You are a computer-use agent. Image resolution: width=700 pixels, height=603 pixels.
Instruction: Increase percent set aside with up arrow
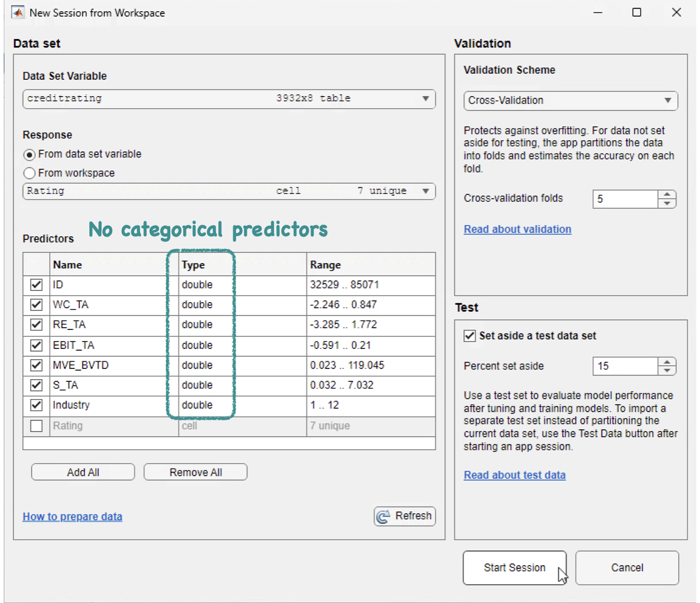(x=667, y=362)
